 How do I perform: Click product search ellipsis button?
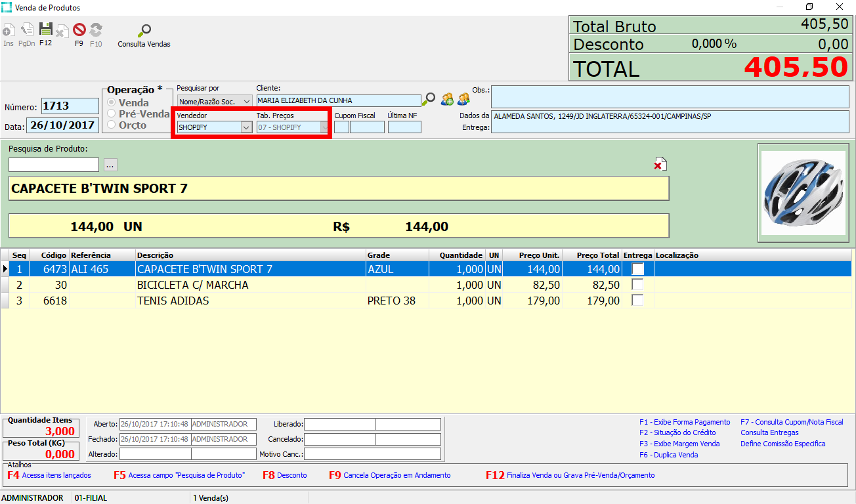point(110,165)
